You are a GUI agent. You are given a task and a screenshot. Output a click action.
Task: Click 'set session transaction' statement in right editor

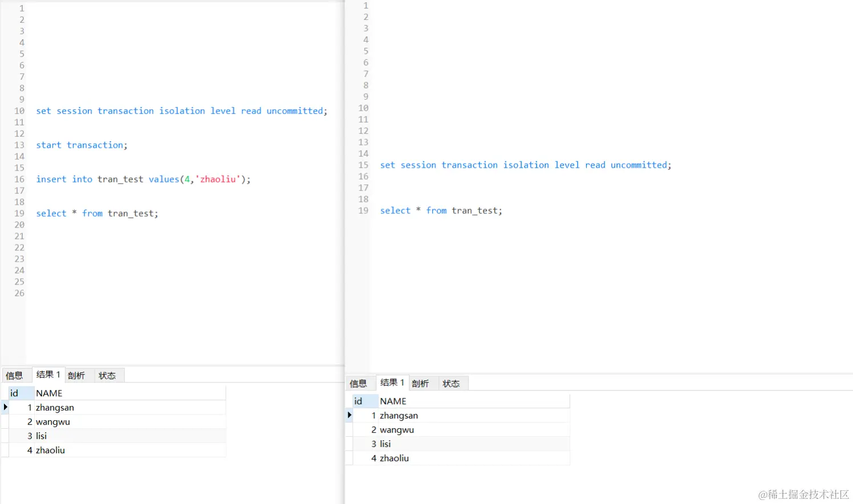pyautogui.click(x=526, y=165)
